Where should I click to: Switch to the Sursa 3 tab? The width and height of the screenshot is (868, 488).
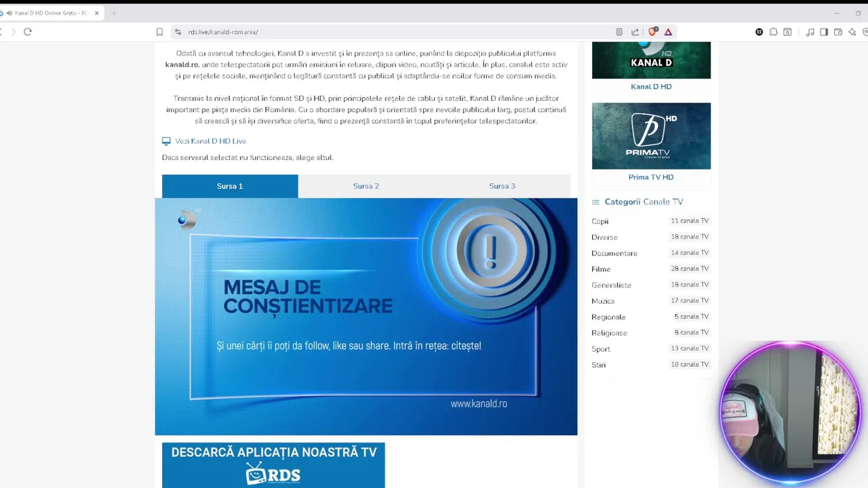[502, 186]
